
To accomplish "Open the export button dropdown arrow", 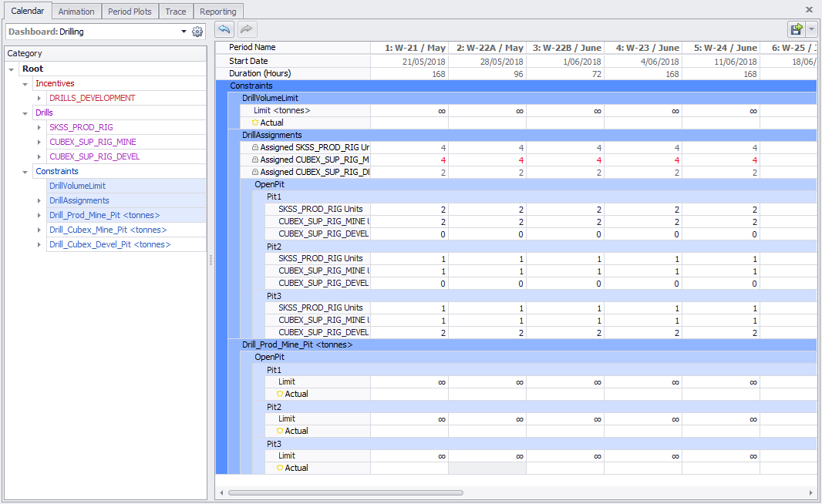I will click(812, 29).
